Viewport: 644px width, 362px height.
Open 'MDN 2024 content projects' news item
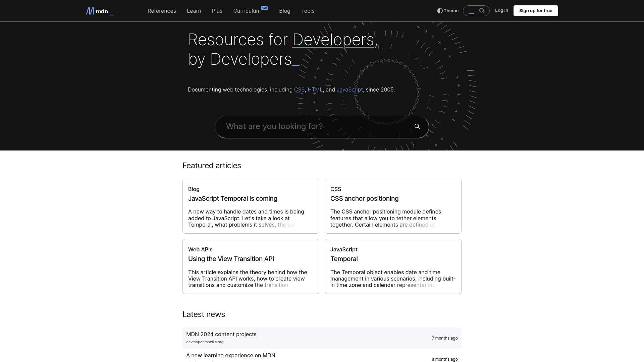click(221, 335)
